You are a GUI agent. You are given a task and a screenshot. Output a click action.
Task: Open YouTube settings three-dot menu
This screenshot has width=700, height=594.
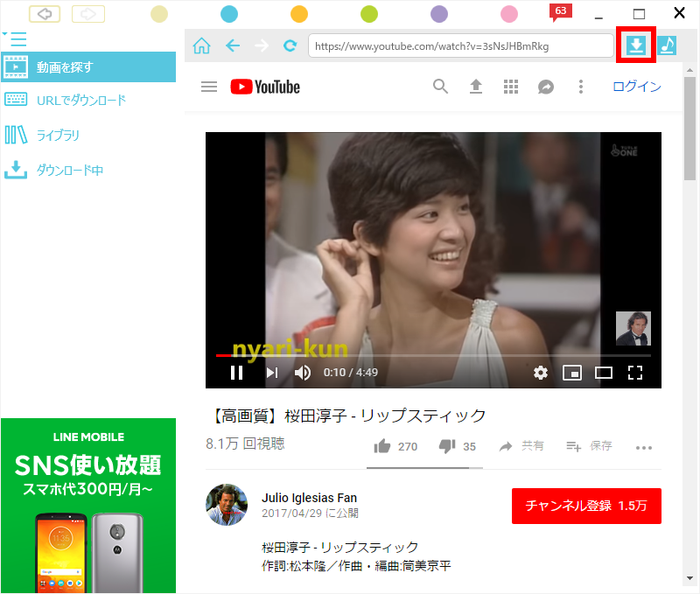tap(581, 87)
